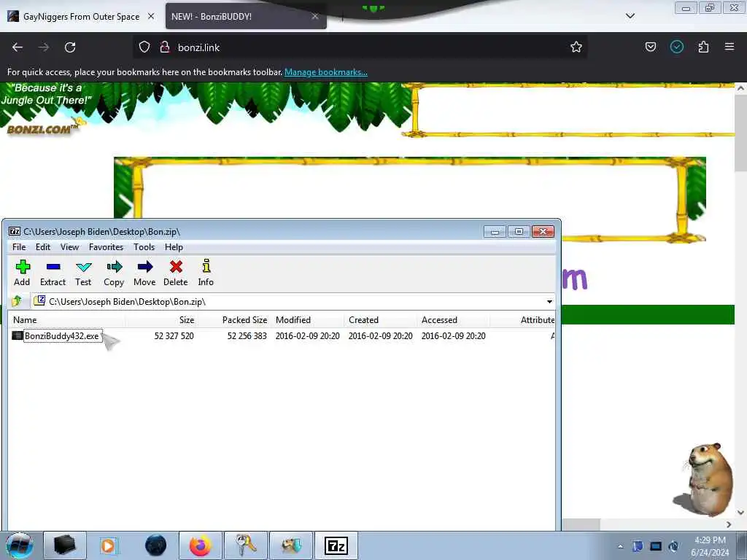Image resolution: width=747 pixels, height=560 pixels.
Task: Click the network tray icon
Action: click(x=656, y=546)
